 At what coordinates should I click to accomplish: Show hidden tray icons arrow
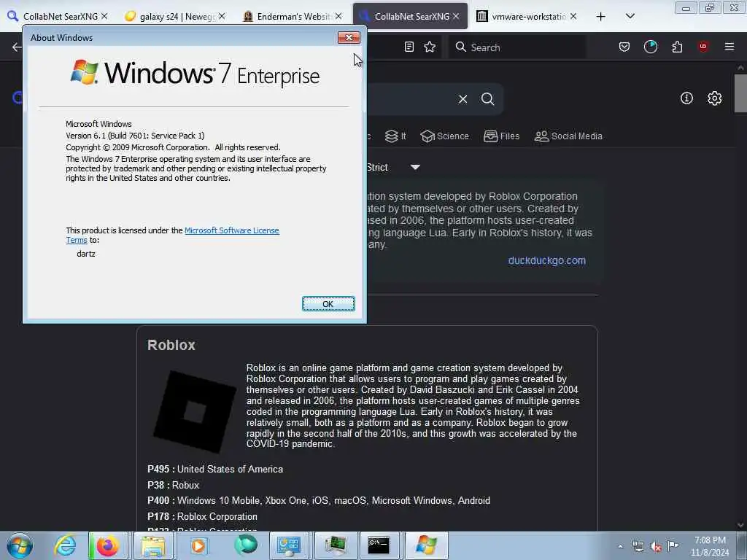click(620, 547)
